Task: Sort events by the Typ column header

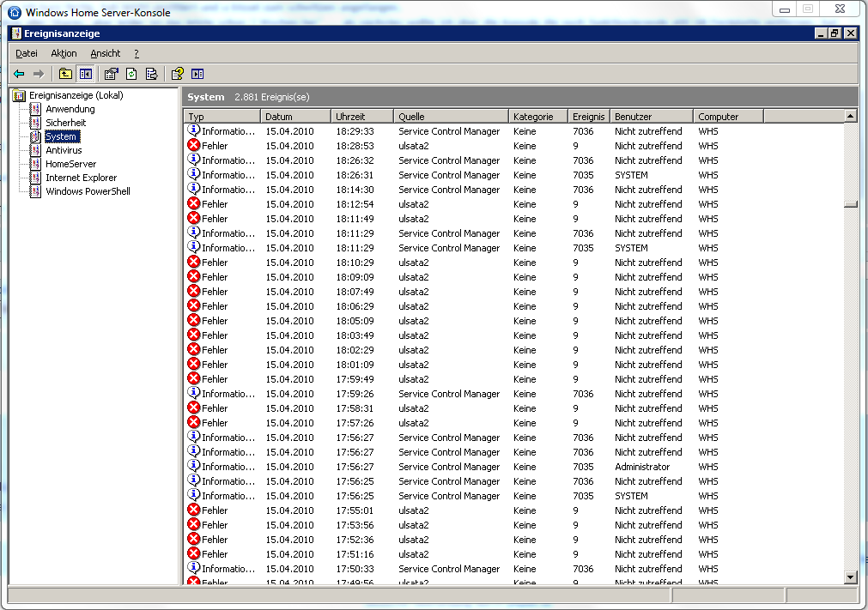Action: click(x=222, y=116)
